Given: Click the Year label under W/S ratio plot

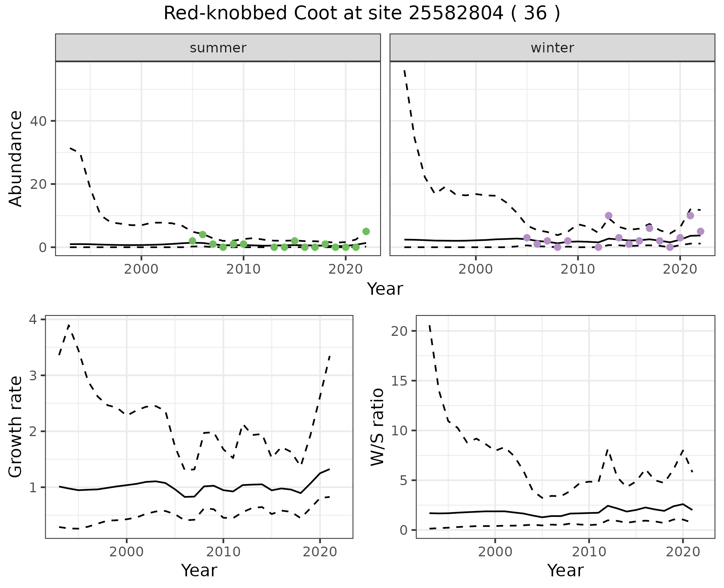Looking at the screenshot, I should 565,570.
